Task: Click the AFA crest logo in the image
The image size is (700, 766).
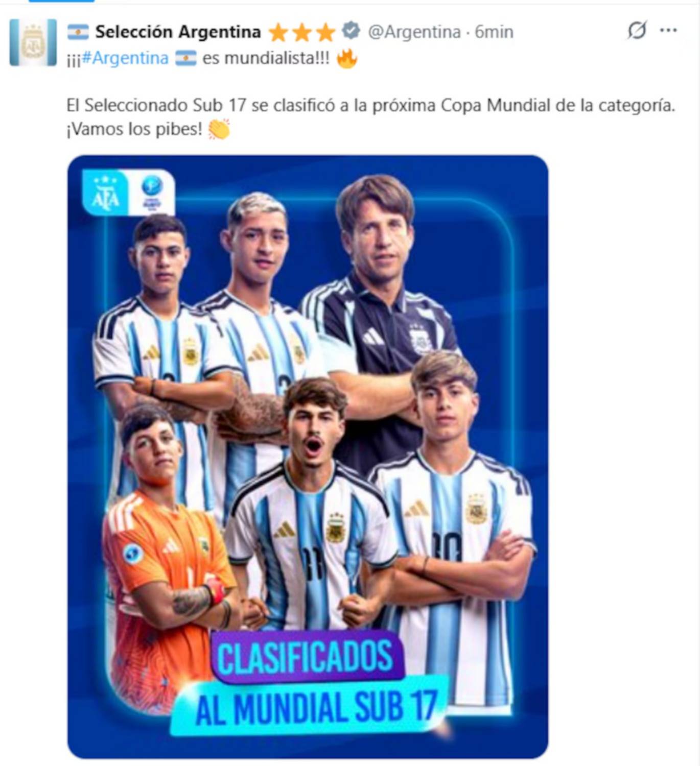Action: point(105,193)
